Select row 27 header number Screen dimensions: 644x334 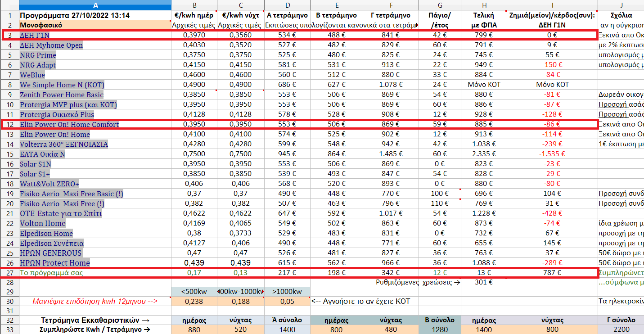coord(9,273)
